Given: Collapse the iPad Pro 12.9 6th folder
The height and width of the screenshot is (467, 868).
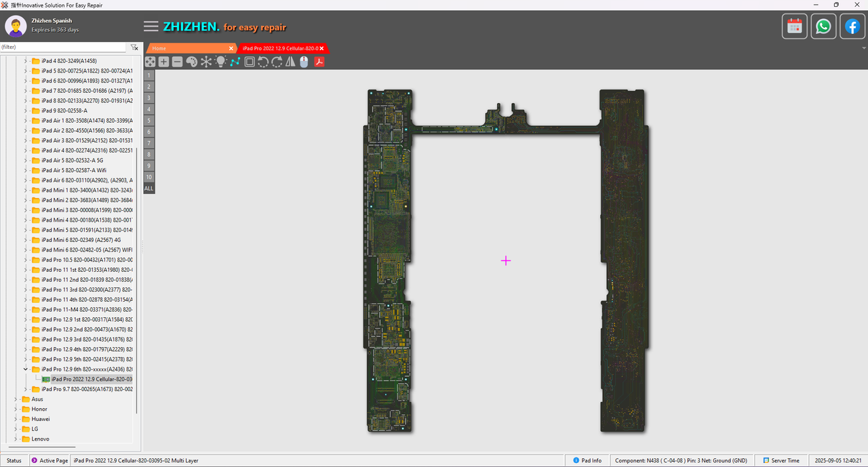Looking at the screenshot, I should [x=26, y=369].
